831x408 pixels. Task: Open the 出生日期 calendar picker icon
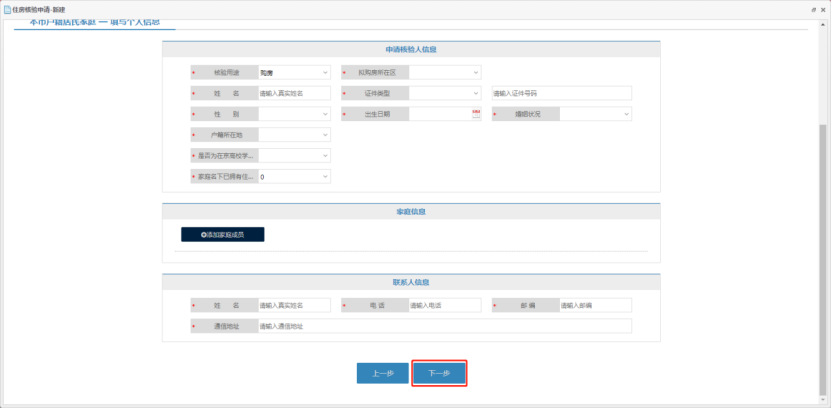[x=476, y=114]
